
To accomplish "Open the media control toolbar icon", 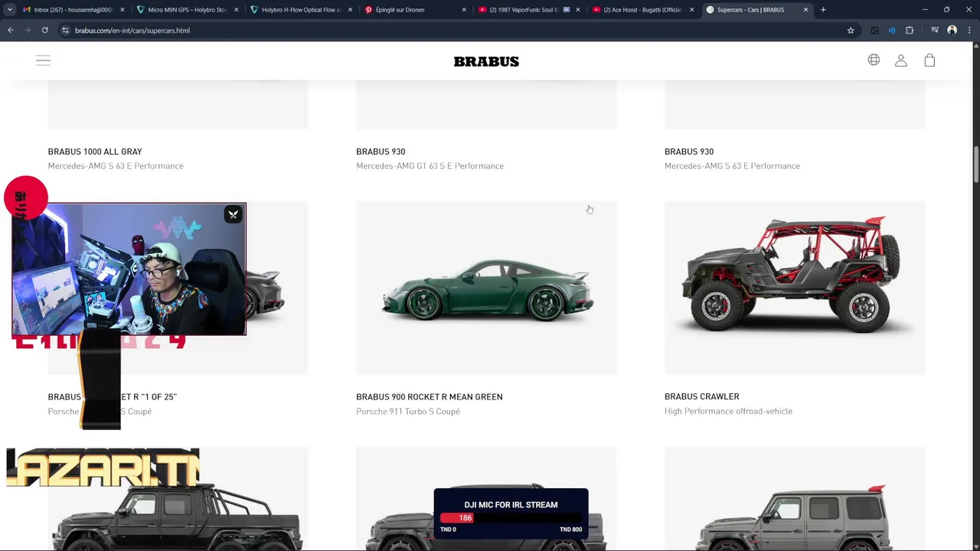I will (x=935, y=31).
